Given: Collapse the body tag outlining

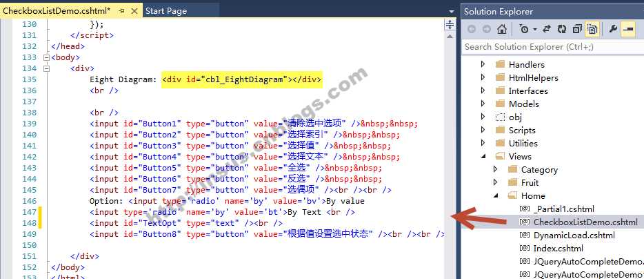Looking at the screenshot, I should click(x=46, y=57).
